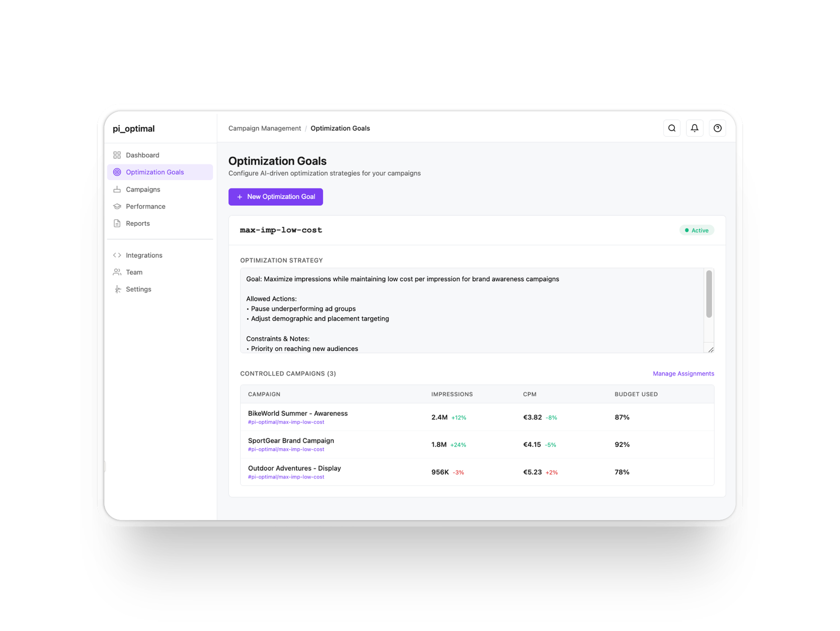The height and width of the screenshot is (631, 840).
Task: Click the Dashboard grid icon
Action: pos(117,155)
